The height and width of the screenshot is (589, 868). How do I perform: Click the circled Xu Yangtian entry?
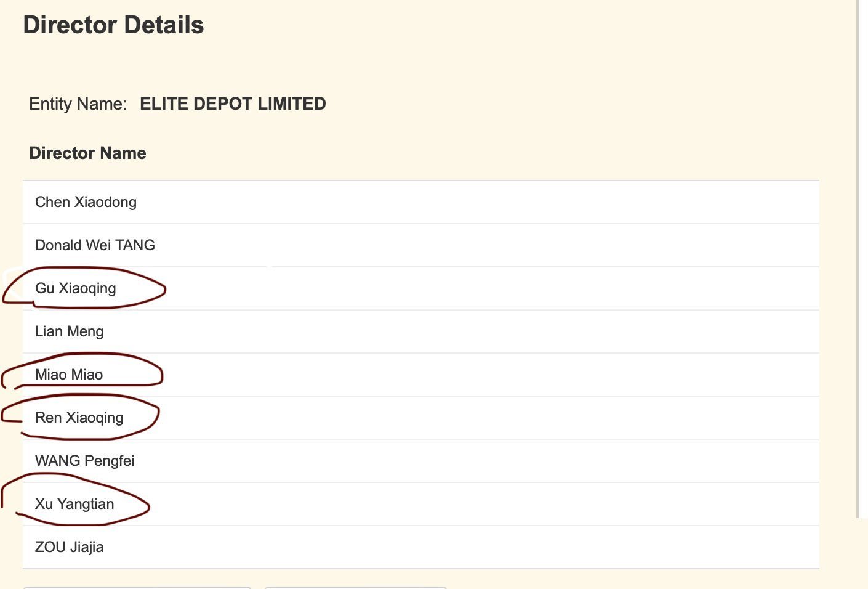74,504
